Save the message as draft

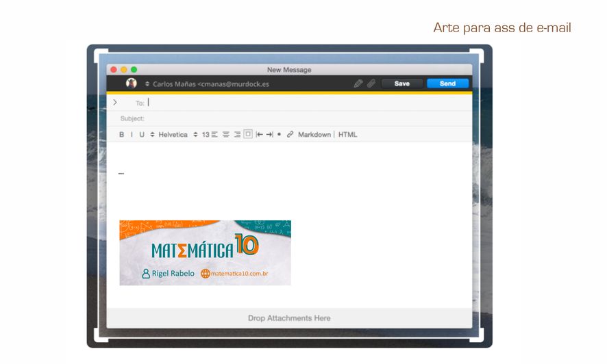(402, 83)
